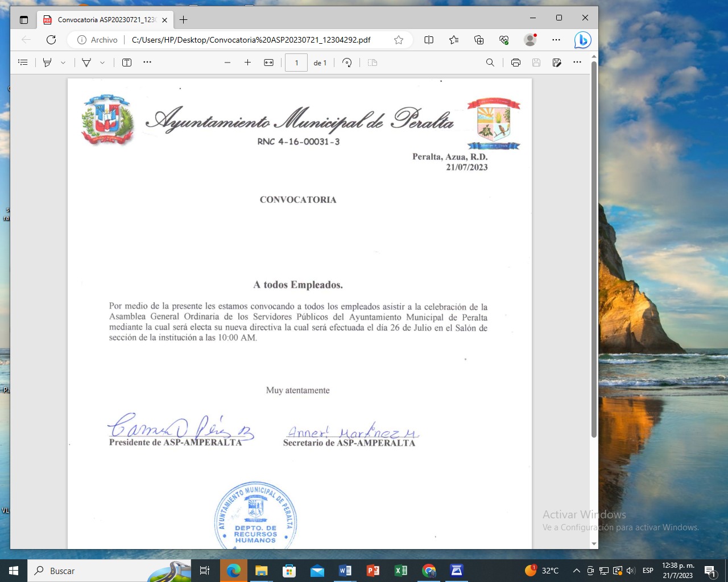Zoom in with the plus button
The width and height of the screenshot is (728, 582).
pyautogui.click(x=247, y=63)
